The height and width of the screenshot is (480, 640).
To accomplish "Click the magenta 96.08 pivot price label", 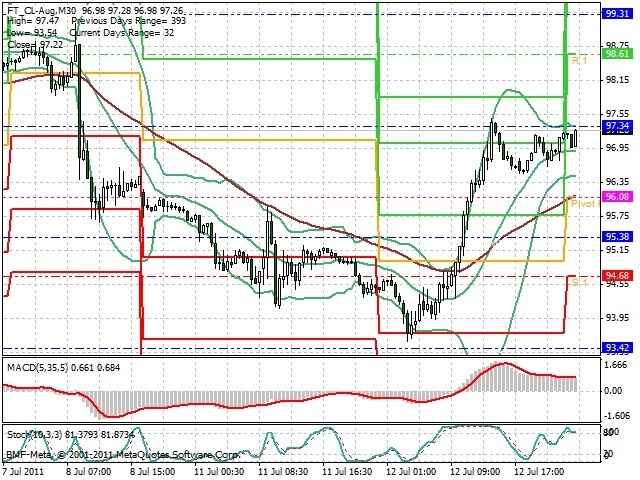I will click(x=618, y=197).
